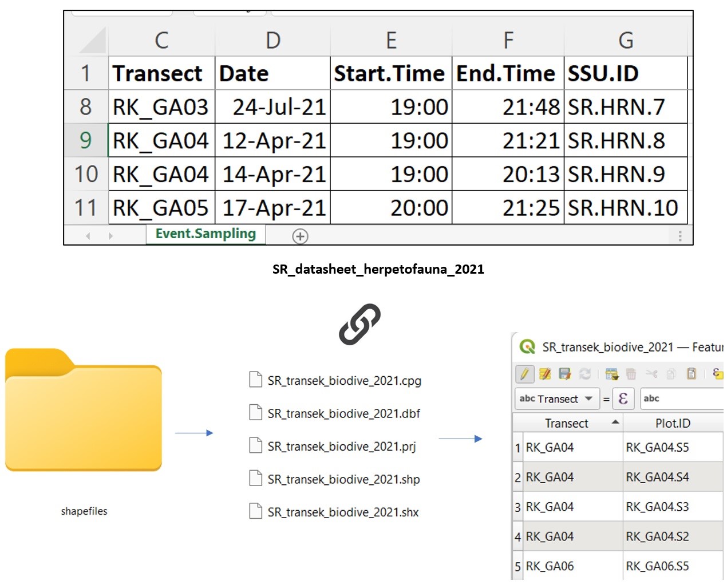Click the previous sheet arrow

pos(88,236)
